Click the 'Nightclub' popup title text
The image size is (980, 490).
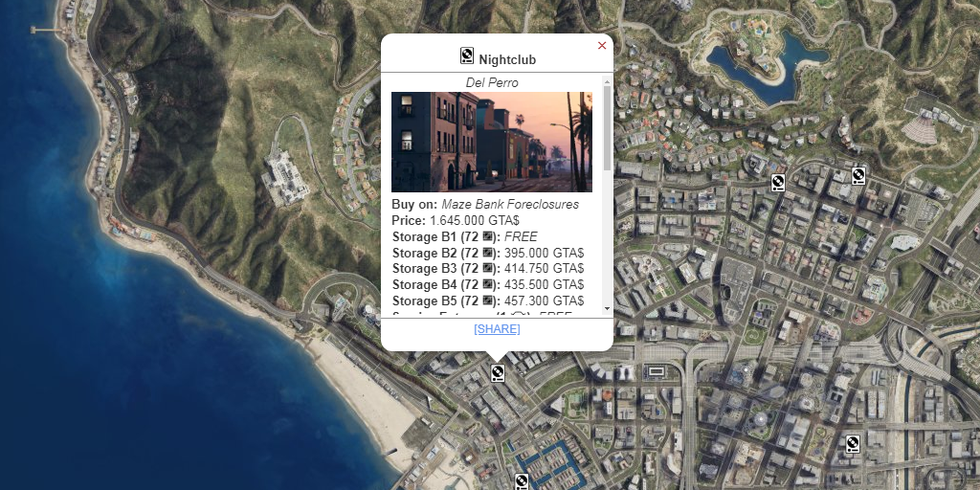click(x=507, y=60)
